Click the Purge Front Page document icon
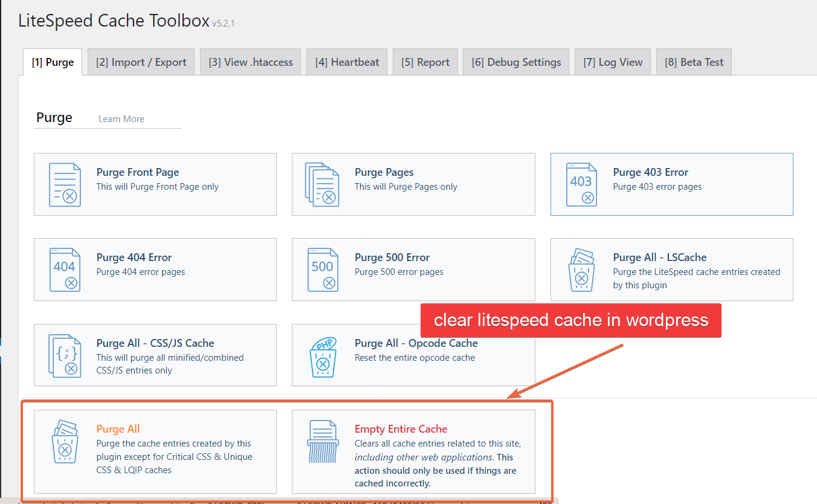 coord(65,184)
